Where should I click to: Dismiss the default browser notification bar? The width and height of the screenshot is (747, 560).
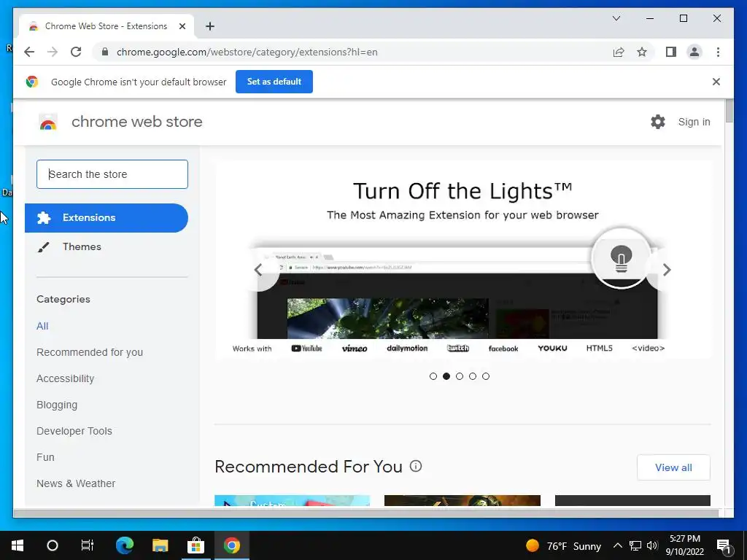[716, 82]
